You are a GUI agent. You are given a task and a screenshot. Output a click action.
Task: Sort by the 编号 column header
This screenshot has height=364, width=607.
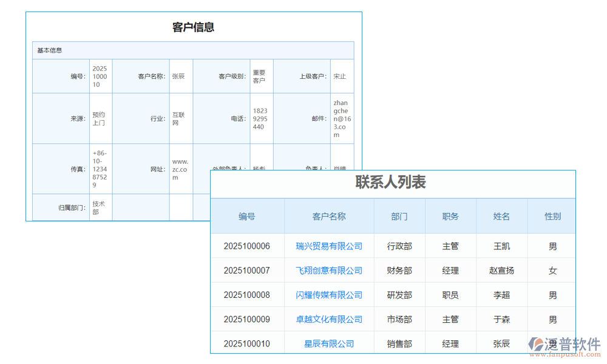tap(247, 216)
